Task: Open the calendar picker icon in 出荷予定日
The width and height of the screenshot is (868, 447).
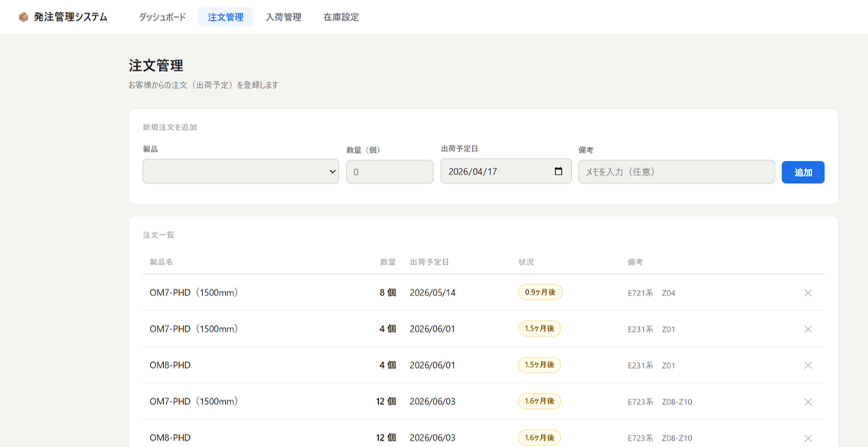Action: (x=559, y=171)
